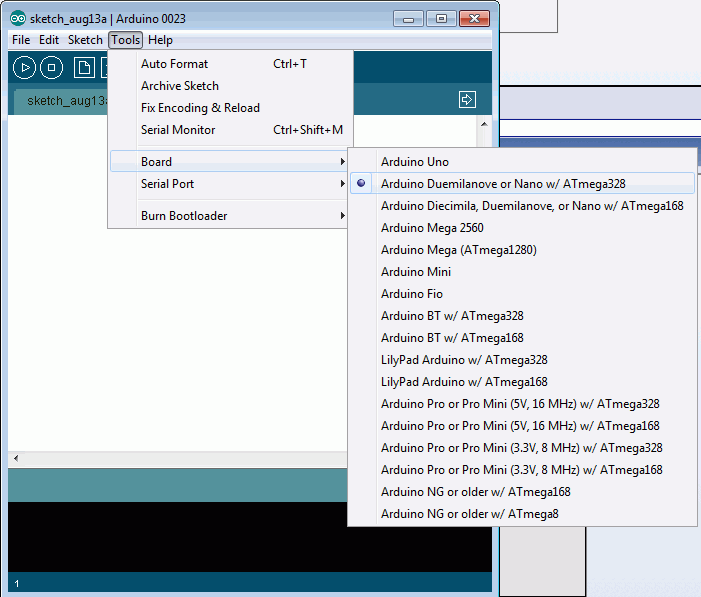This screenshot has height=597, width=701.
Task: Open the Sketch menu
Action: click(x=85, y=40)
